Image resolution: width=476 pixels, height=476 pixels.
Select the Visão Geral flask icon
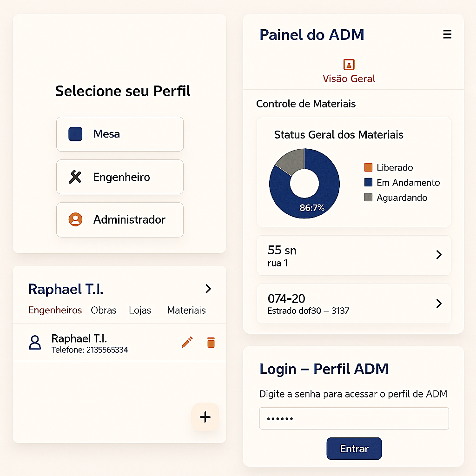(349, 65)
